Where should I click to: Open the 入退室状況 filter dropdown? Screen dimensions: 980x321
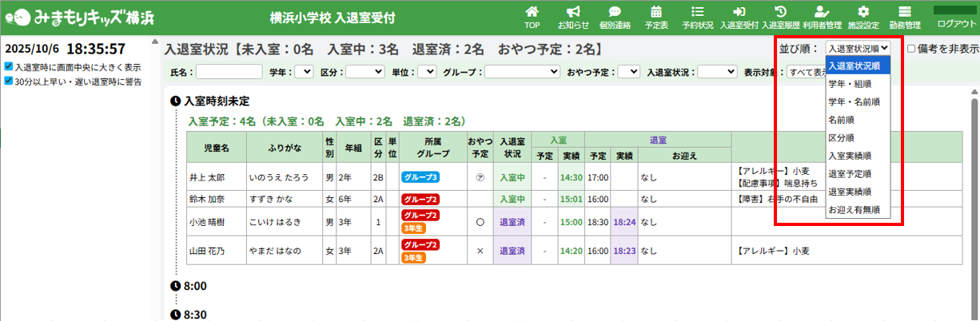click(x=717, y=72)
